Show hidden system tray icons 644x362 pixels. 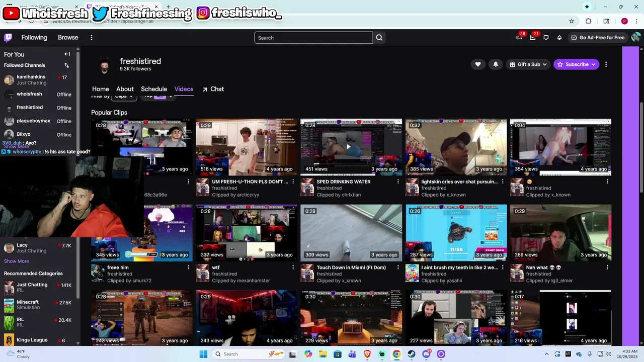click(x=546, y=354)
